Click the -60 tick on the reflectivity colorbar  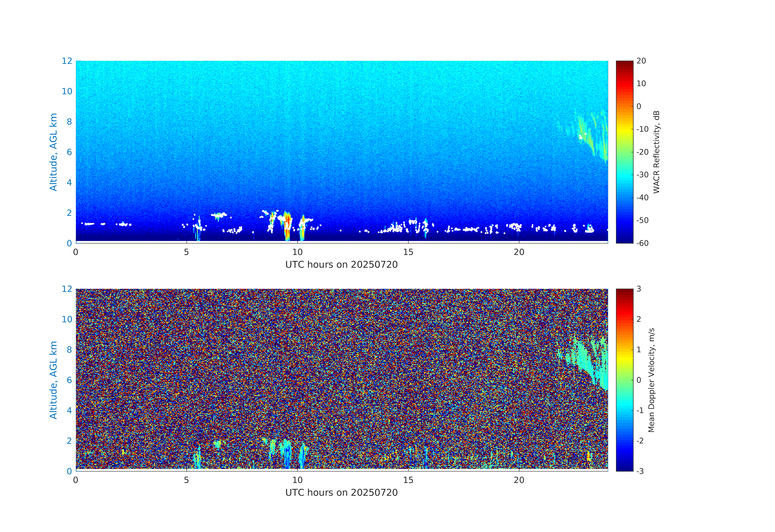642,243
